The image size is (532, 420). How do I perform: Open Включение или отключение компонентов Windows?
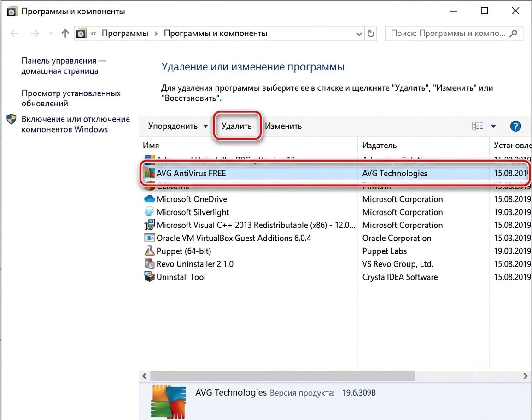pos(76,124)
